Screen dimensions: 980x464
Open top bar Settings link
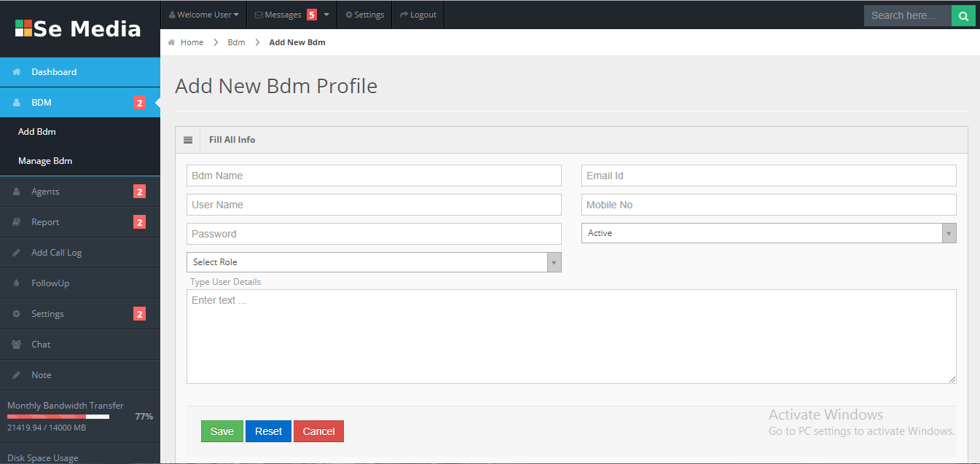pos(364,15)
